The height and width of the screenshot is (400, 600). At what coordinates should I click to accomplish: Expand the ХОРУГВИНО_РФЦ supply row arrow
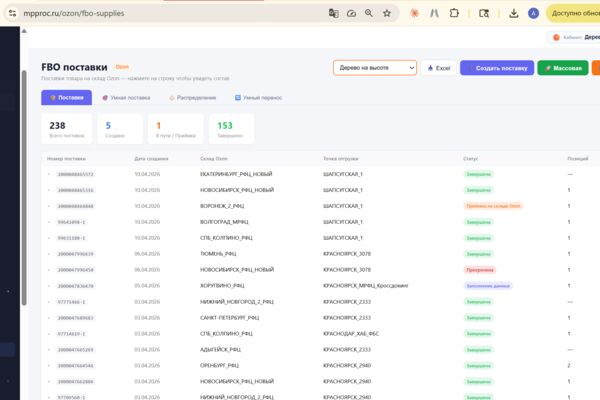pos(49,286)
